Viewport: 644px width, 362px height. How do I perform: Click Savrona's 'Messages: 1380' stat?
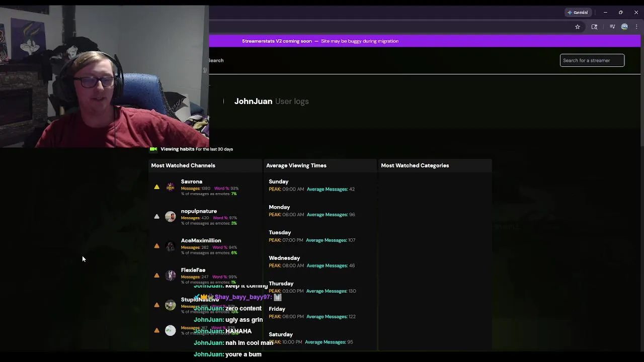[196, 188]
